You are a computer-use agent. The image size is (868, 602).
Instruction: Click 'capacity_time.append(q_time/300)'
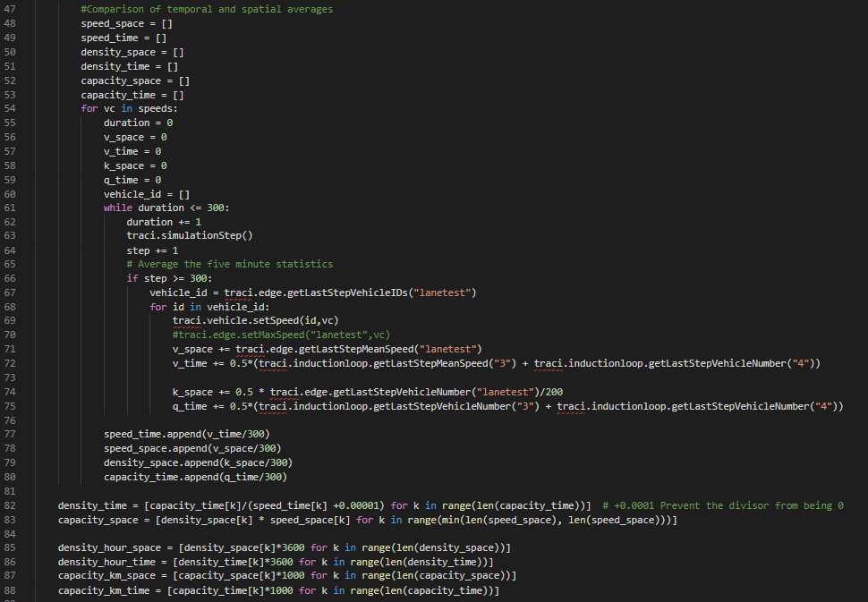pyautogui.click(x=195, y=478)
